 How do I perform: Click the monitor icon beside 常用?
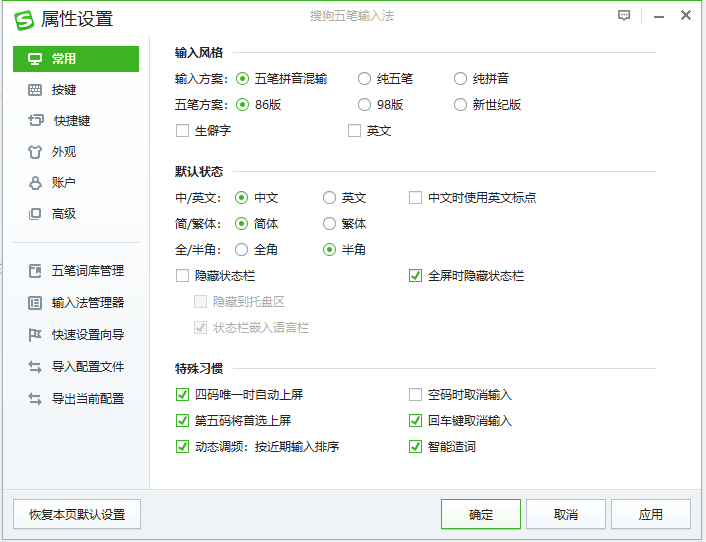tap(35, 59)
